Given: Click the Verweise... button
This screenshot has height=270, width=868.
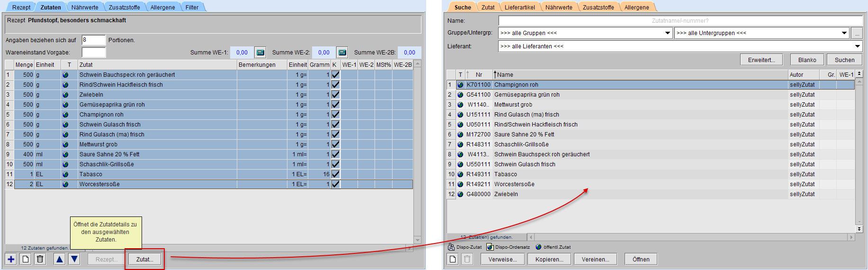Looking at the screenshot, I should pos(502,259).
